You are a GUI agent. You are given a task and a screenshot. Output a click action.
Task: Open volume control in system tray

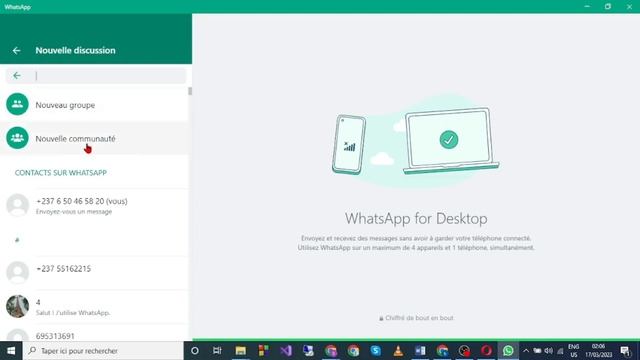(549, 351)
